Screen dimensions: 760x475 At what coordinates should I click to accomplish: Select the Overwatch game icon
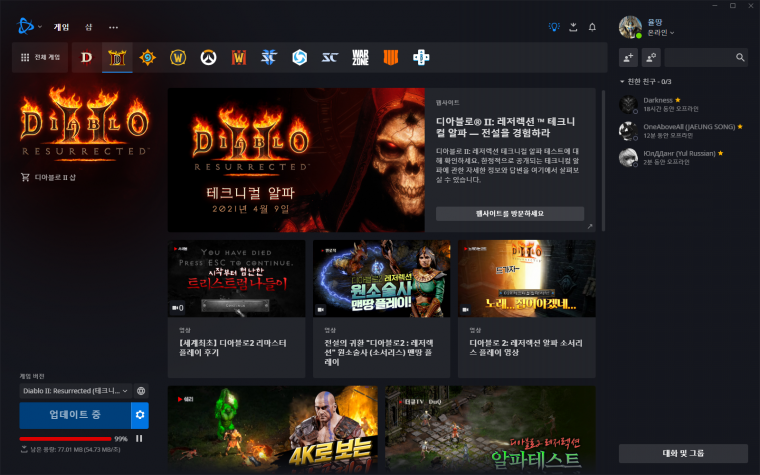click(208, 58)
